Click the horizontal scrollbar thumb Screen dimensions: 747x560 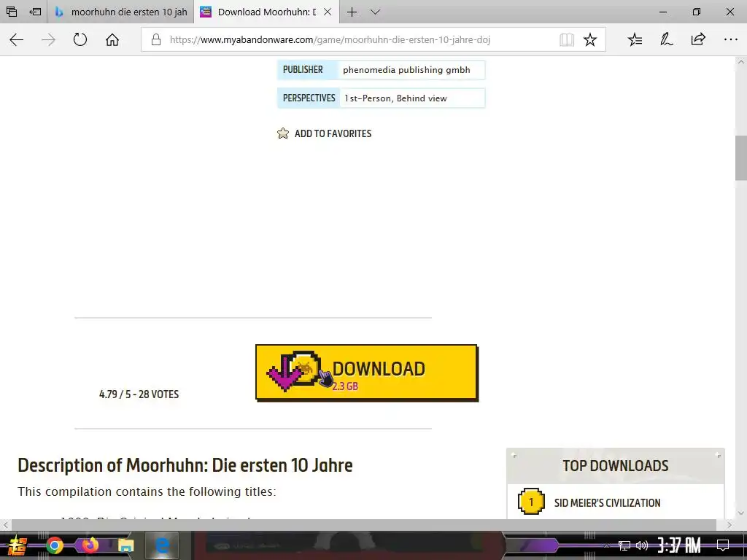pyautogui.click(x=364, y=525)
